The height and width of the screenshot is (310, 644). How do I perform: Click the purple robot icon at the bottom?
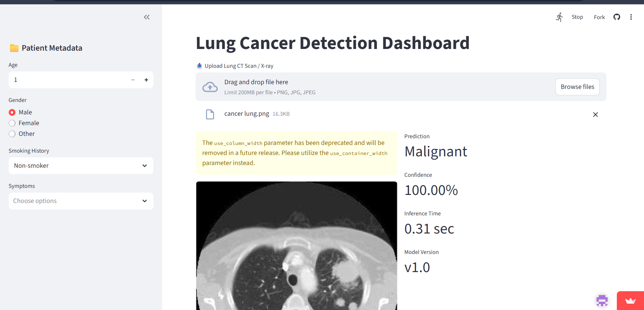[x=602, y=301]
